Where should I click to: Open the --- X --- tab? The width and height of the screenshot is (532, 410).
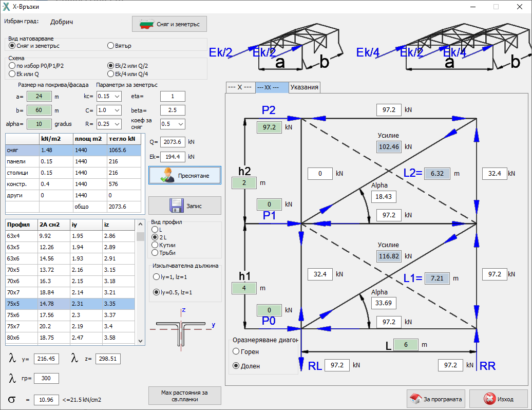240,87
